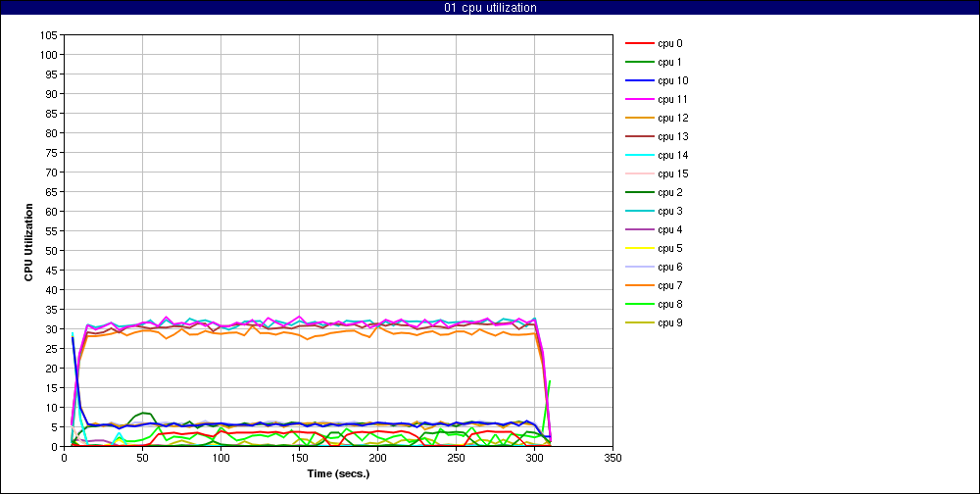The image size is (980, 494).
Task: Select the 'cpu 13' legend label
Action: pos(672,136)
